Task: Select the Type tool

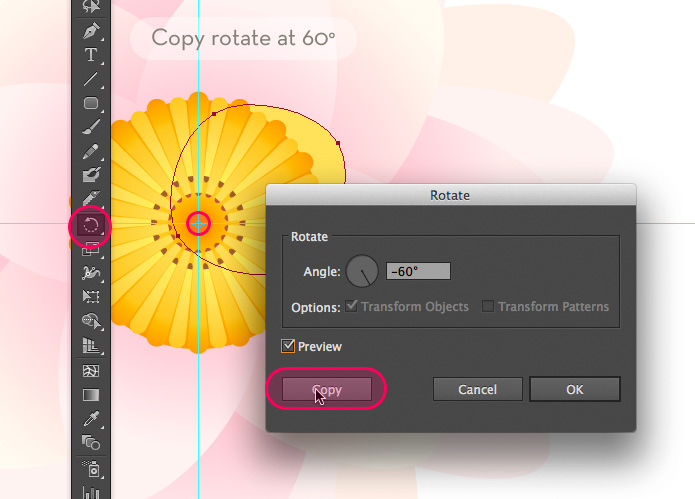Action: (x=91, y=55)
